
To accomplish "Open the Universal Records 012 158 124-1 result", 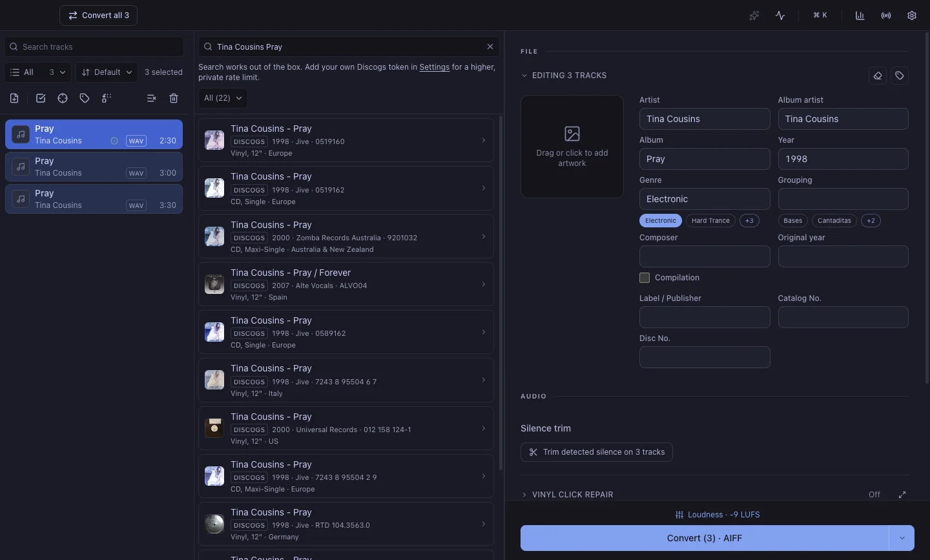I will pyautogui.click(x=346, y=428).
